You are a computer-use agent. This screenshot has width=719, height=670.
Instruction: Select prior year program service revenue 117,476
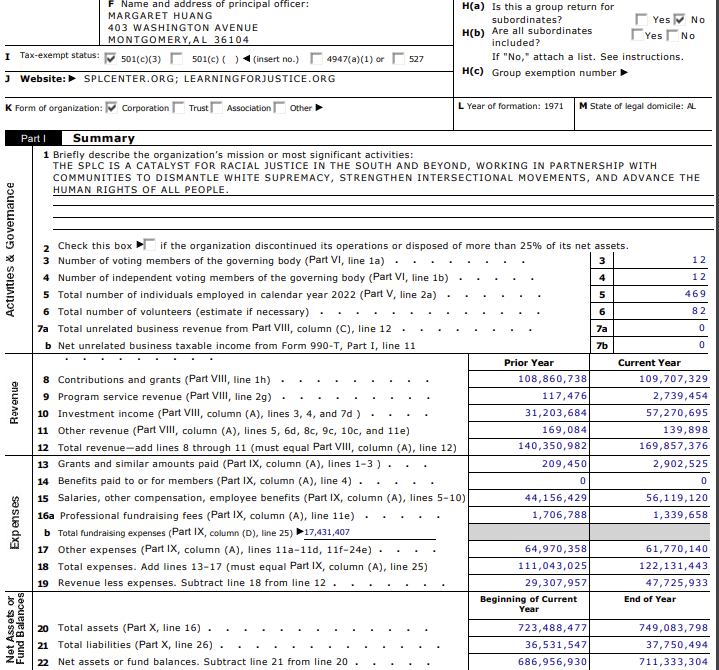(564, 396)
